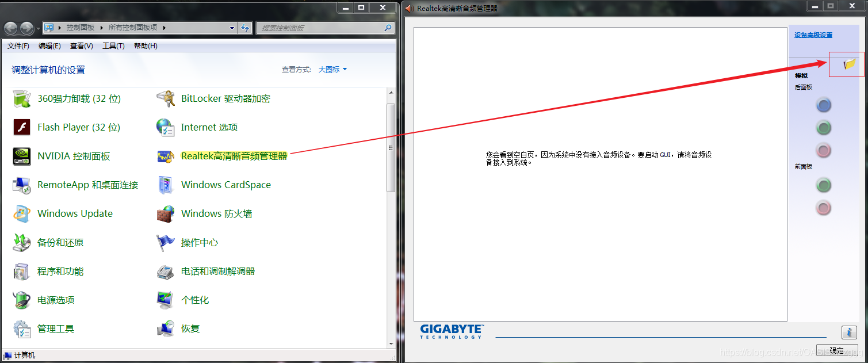The width and height of the screenshot is (868, 363).
Task: Open the 文件(F) menu
Action: point(18,46)
